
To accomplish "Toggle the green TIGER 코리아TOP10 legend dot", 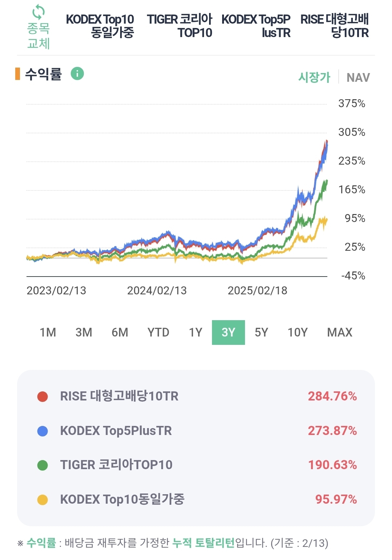I will 43,465.
